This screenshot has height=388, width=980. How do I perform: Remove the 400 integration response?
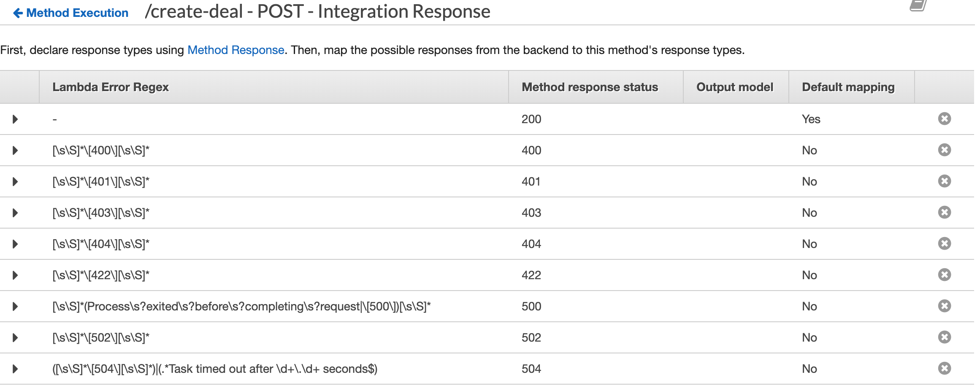pyautogui.click(x=944, y=150)
